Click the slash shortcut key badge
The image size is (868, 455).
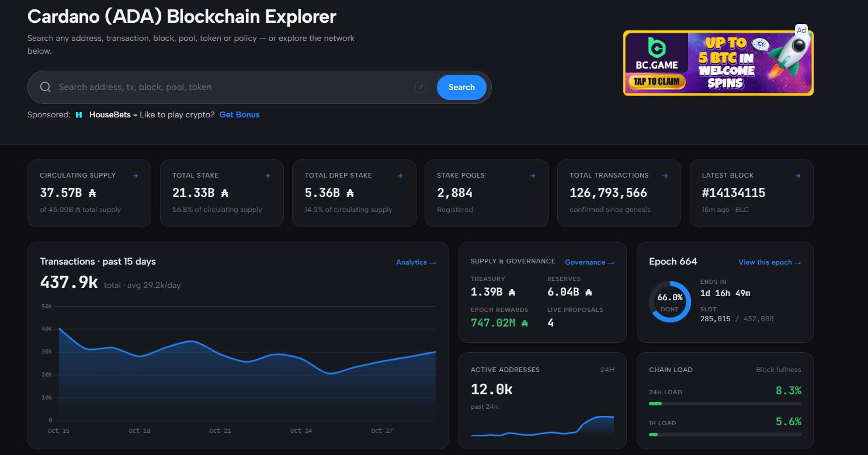(421, 88)
